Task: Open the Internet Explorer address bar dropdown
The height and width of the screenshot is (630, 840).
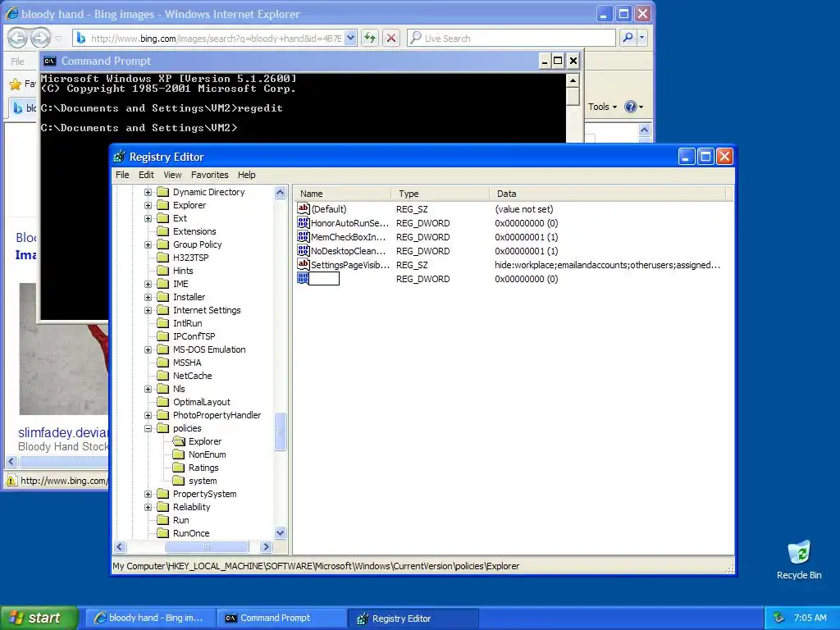Action: (x=350, y=38)
